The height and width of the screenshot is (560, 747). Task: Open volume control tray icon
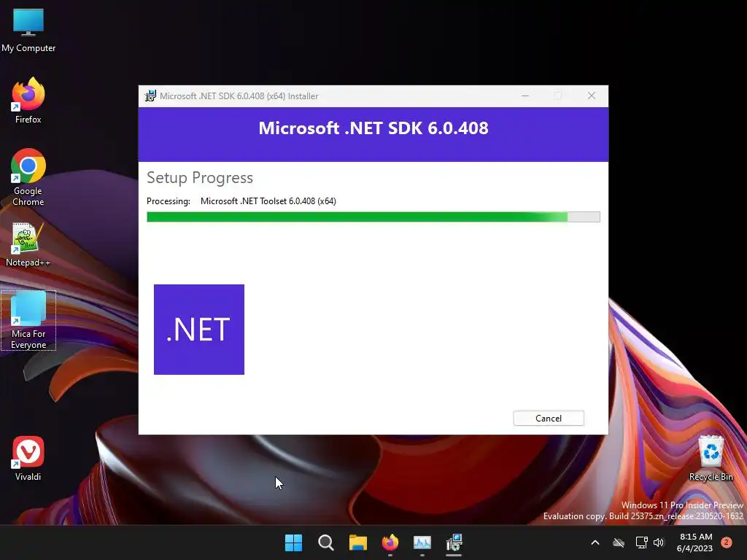coord(659,542)
